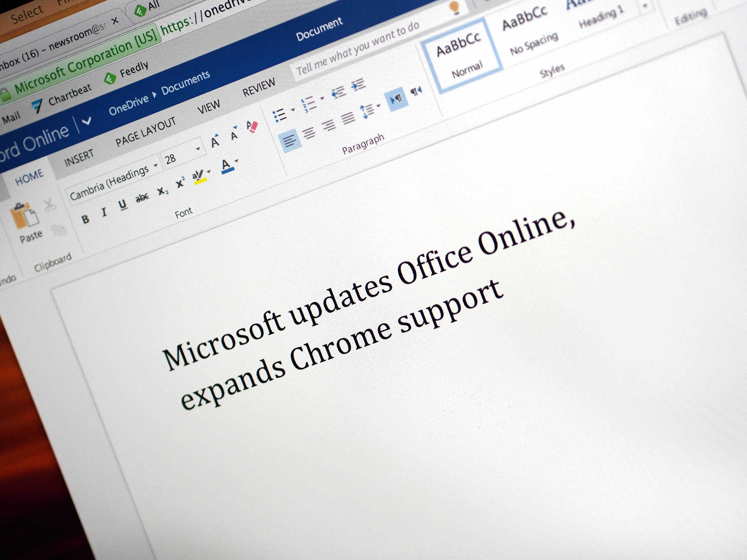
Task: Click the Numbering list icon
Action: coord(309,104)
